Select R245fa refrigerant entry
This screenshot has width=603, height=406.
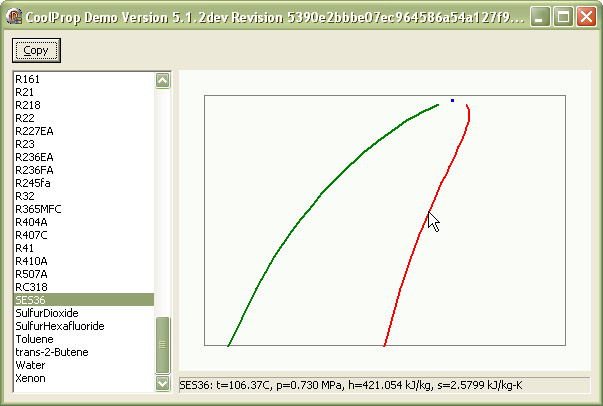point(32,183)
